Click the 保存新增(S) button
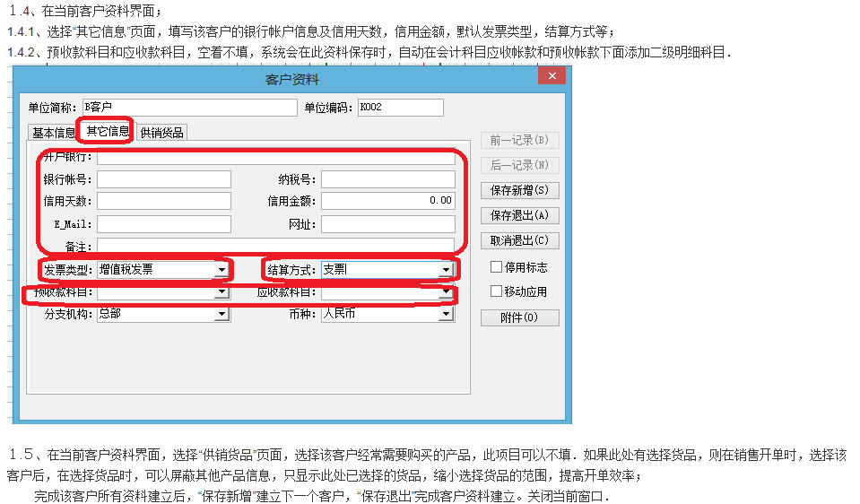The width and height of the screenshot is (860, 504). click(x=519, y=190)
